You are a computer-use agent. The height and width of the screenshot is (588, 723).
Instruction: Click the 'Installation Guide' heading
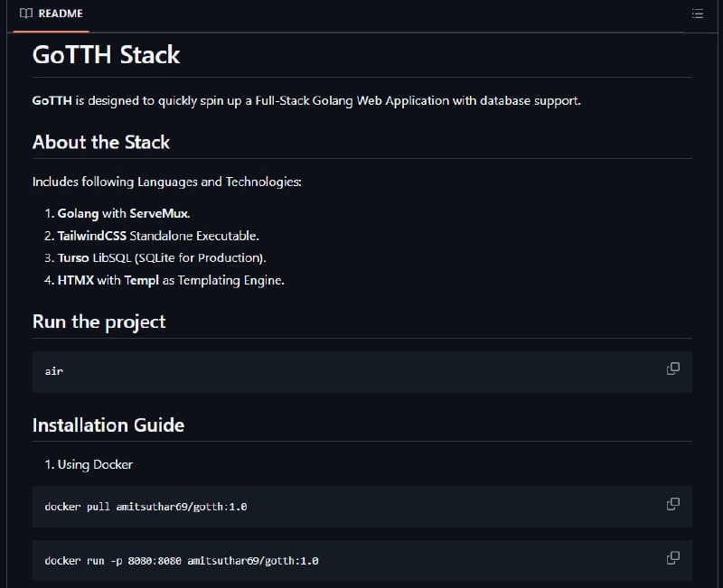[108, 425]
